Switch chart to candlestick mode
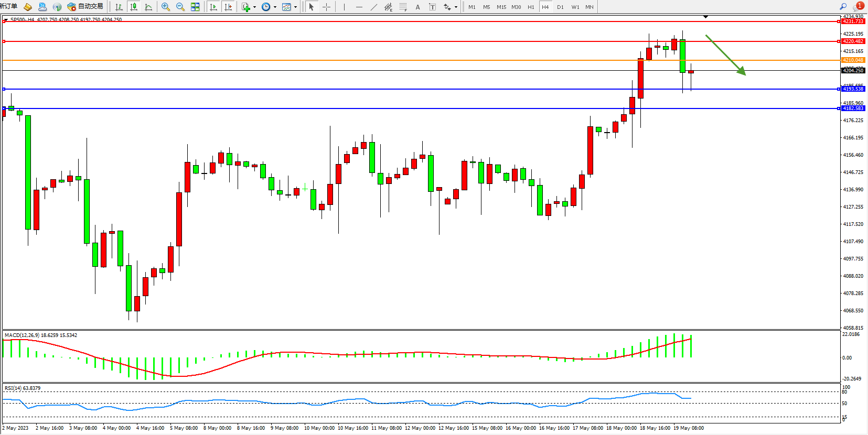 coord(134,7)
